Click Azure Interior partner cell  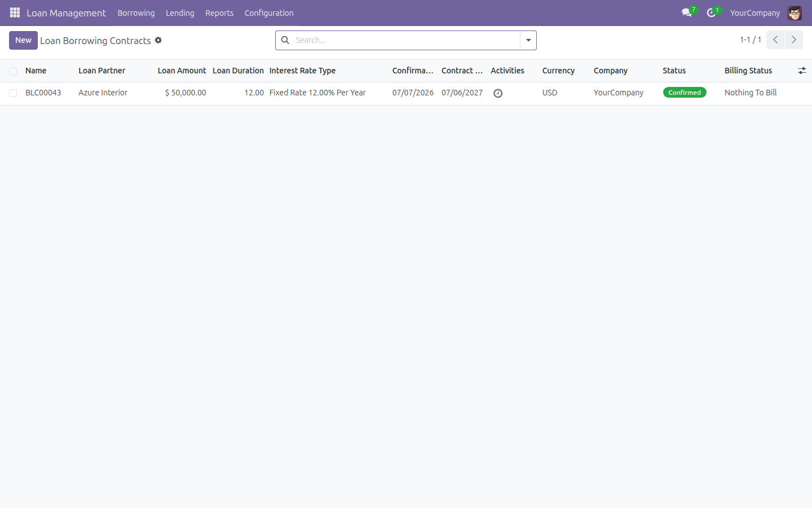(103, 93)
